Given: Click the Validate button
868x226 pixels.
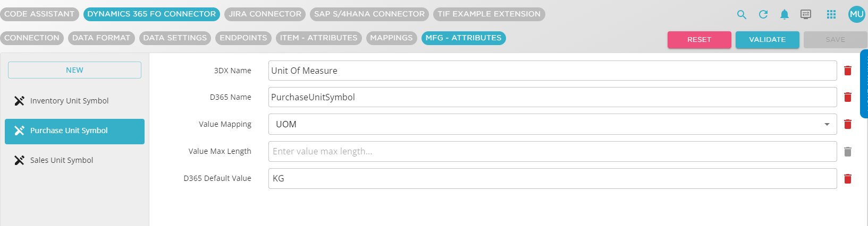Looking at the screenshot, I should pyautogui.click(x=767, y=40).
